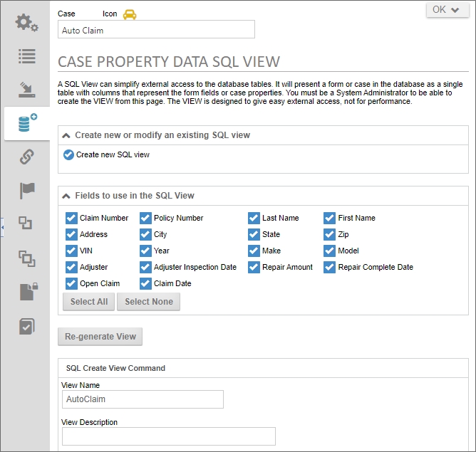Toggle the Policy Number checkbox

145,219
